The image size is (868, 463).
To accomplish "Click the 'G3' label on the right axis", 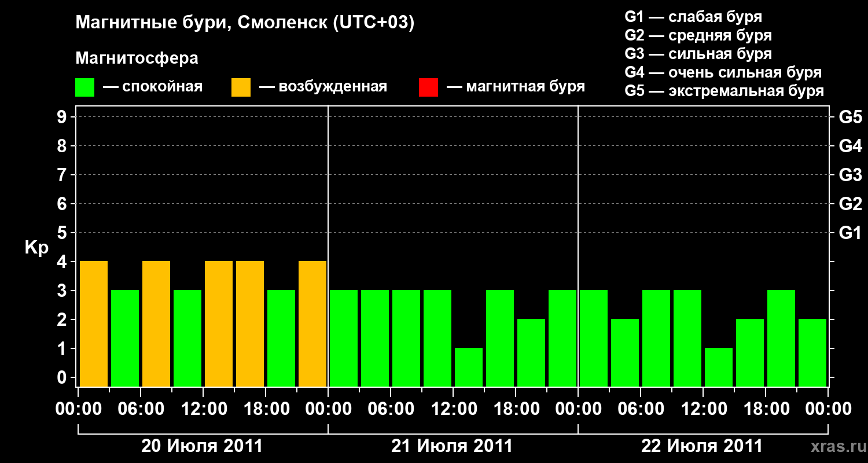I will pyautogui.click(x=851, y=175).
